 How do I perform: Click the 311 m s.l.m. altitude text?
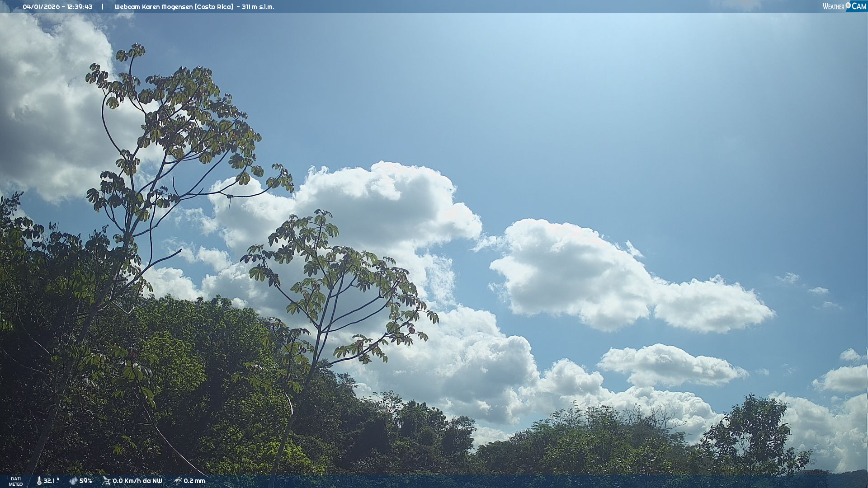(x=258, y=7)
